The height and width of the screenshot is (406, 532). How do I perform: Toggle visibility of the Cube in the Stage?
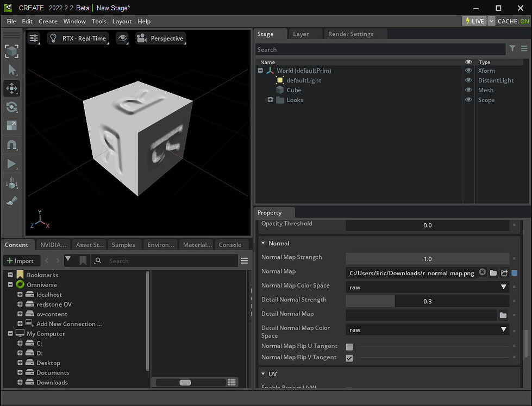(468, 90)
